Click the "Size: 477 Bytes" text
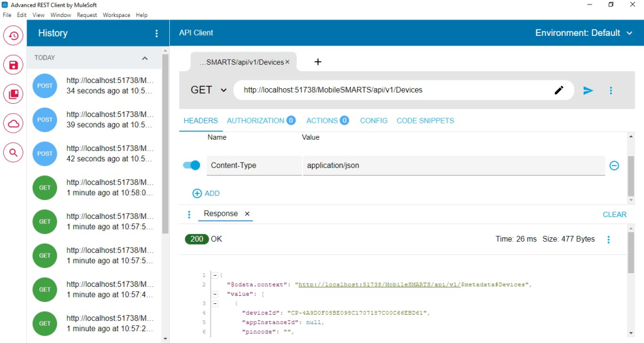This screenshot has width=644, height=343. (x=569, y=239)
